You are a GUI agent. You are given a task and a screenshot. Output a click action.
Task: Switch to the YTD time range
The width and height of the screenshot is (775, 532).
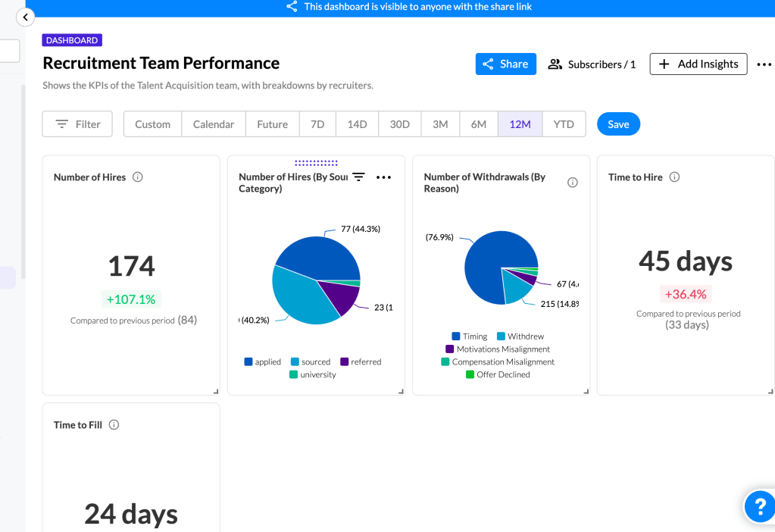tap(564, 124)
